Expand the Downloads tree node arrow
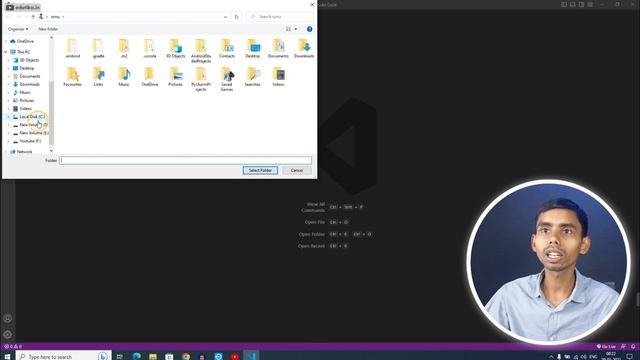Screen dimensions: 640x360 point(9,84)
